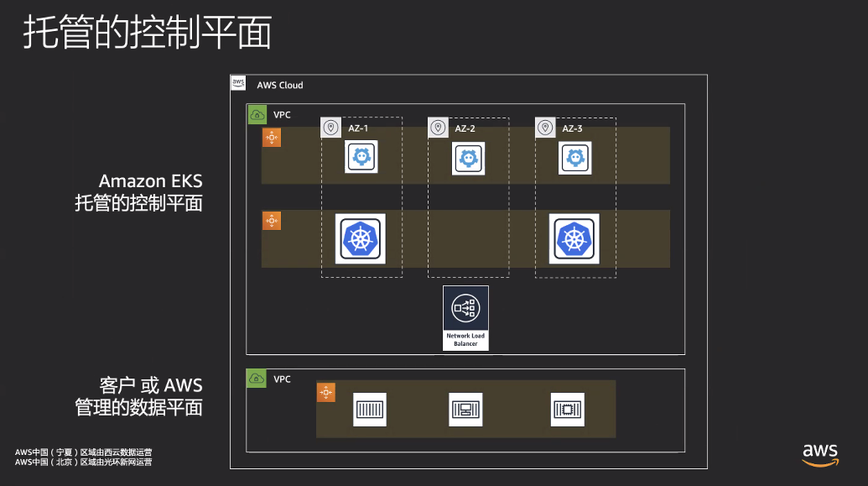The image size is (868, 486).
Task: Click the 'AWS Cloud' label
Action: click(280, 86)
